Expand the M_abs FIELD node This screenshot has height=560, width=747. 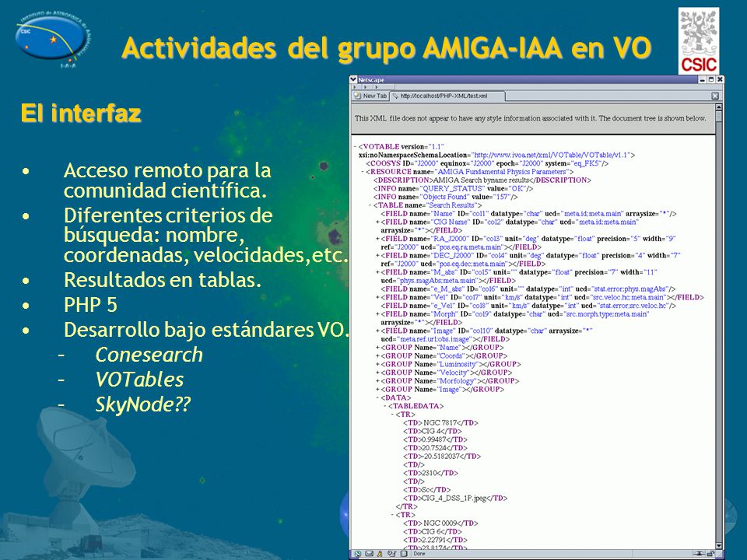pos(378,272)
